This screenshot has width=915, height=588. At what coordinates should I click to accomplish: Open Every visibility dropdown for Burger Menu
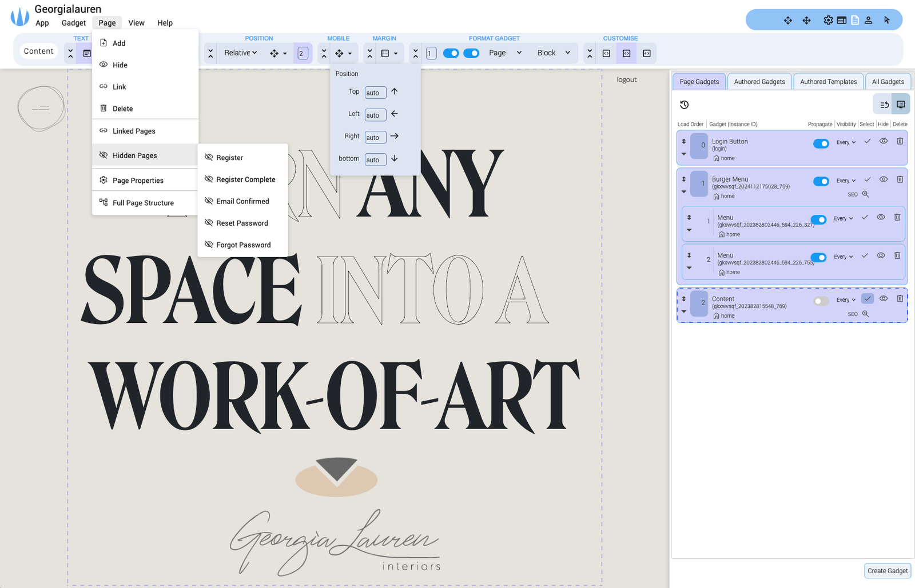[846, 181]
